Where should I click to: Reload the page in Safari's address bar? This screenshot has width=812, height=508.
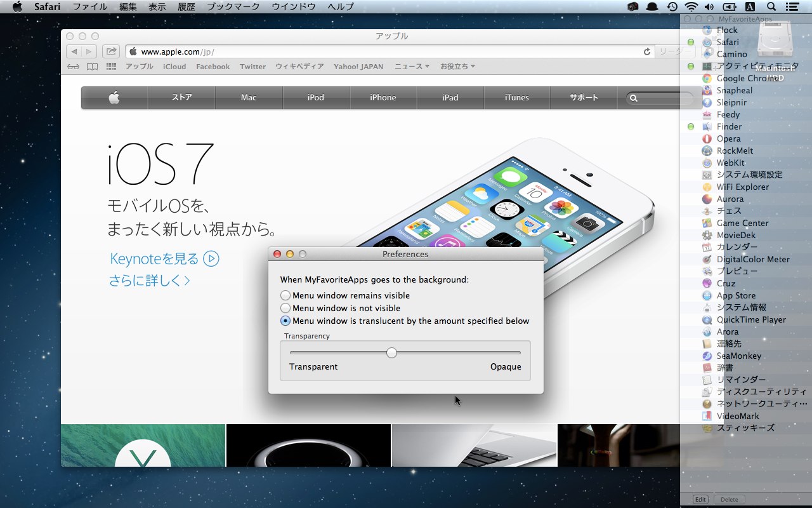647,51
